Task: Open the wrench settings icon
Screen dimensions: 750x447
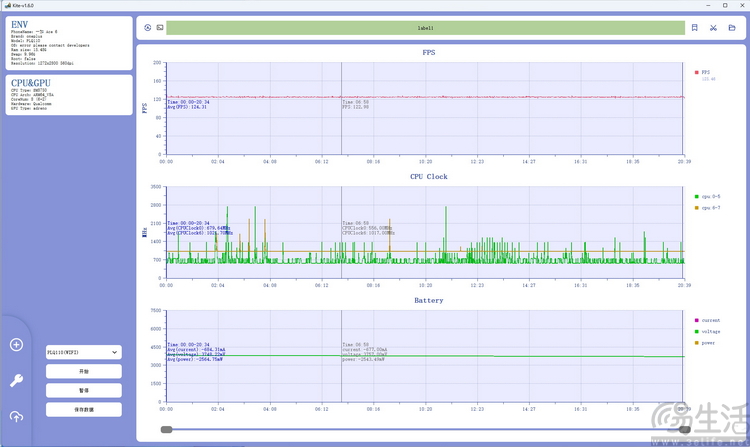Action: click(16, 380)
